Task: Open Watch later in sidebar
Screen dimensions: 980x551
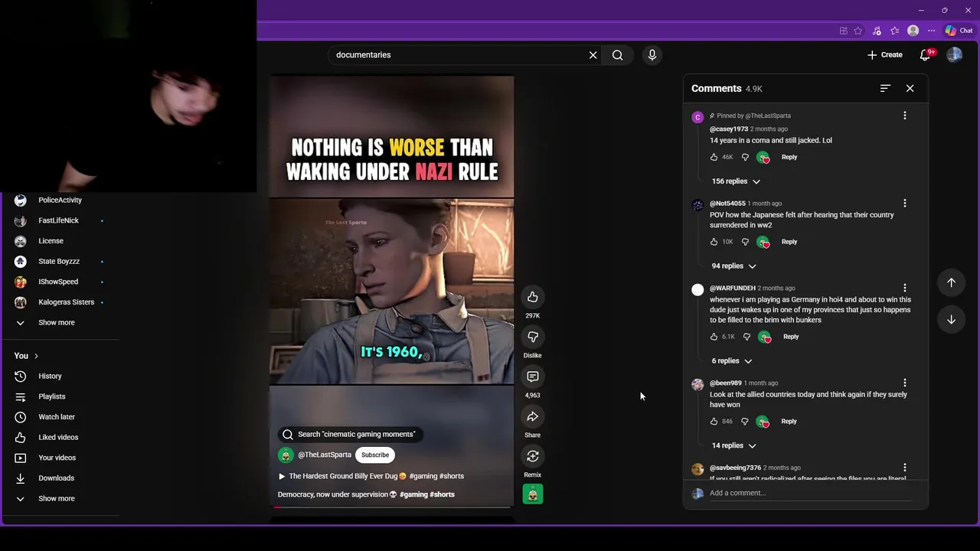Action: point(57,417)
